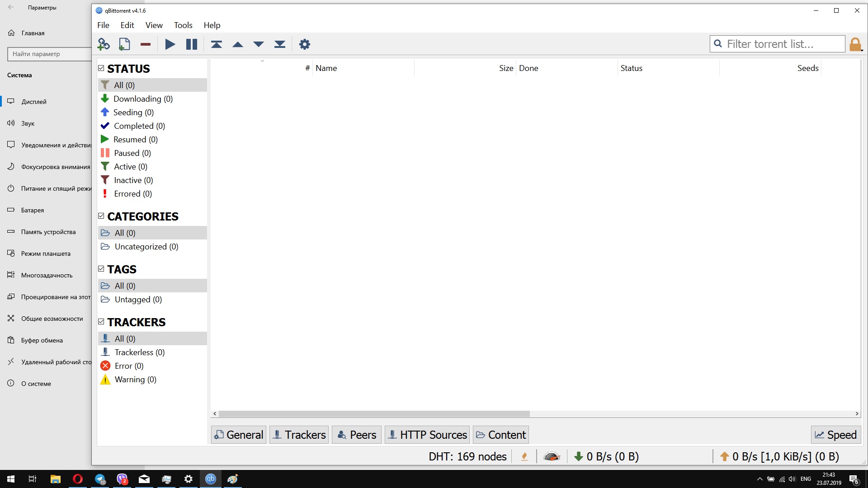Screen dimensions: 868x488
Task: Pause the torrent
Action: pos(191,44)
